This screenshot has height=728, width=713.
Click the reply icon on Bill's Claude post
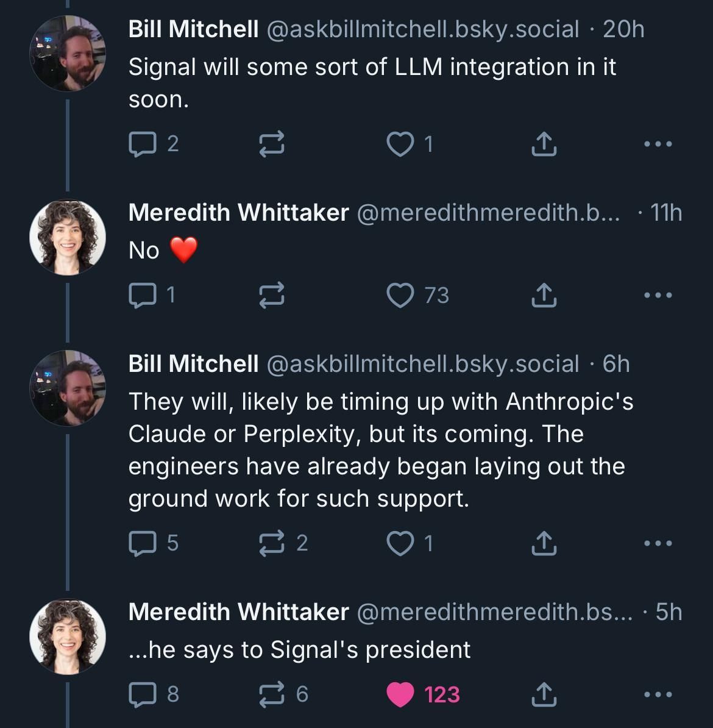click(142, 543)
